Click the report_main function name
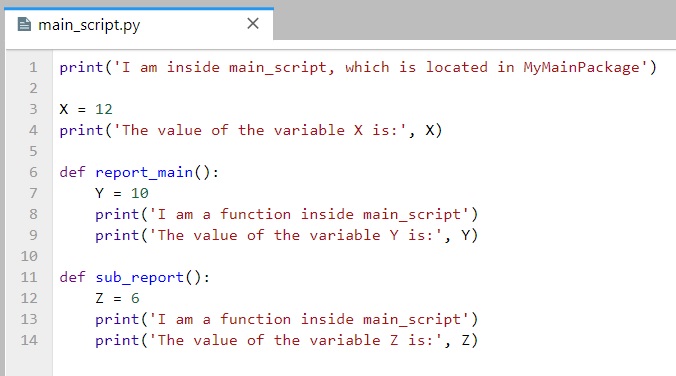This screenshot has width=676, height=376. click(x=144, y=173)
